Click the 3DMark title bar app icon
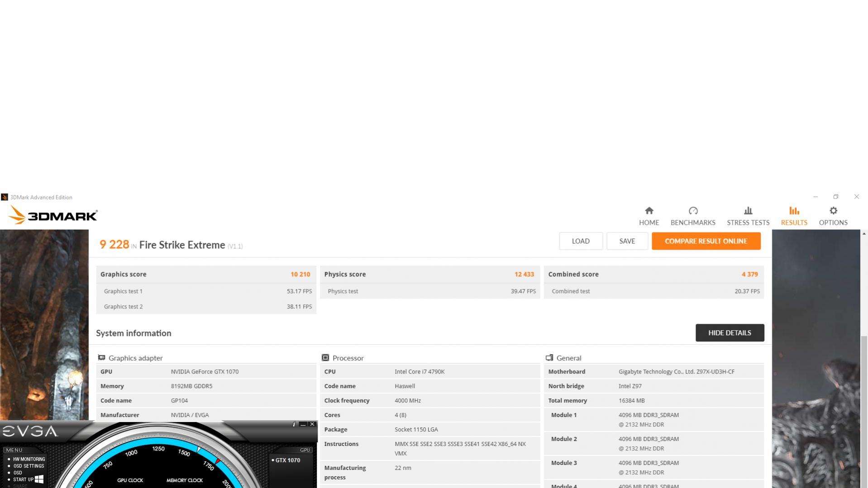The height and width of the screenshot is (488, 868). [5, 197]
